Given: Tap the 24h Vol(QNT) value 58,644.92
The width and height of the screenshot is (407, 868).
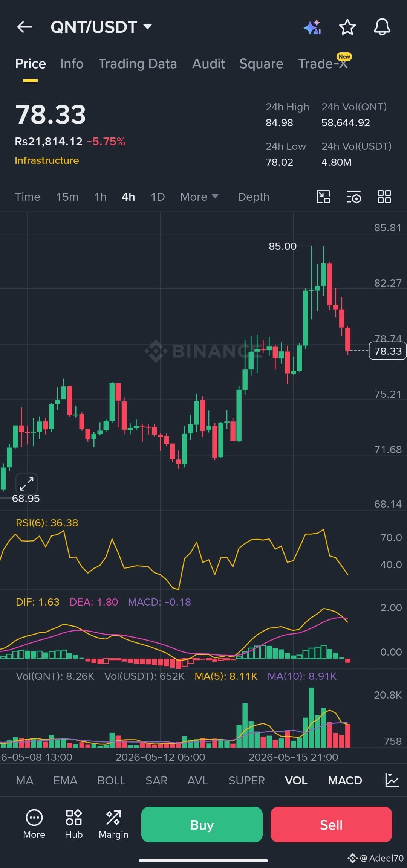Looking at the screenshot, I should click(346, 122).
